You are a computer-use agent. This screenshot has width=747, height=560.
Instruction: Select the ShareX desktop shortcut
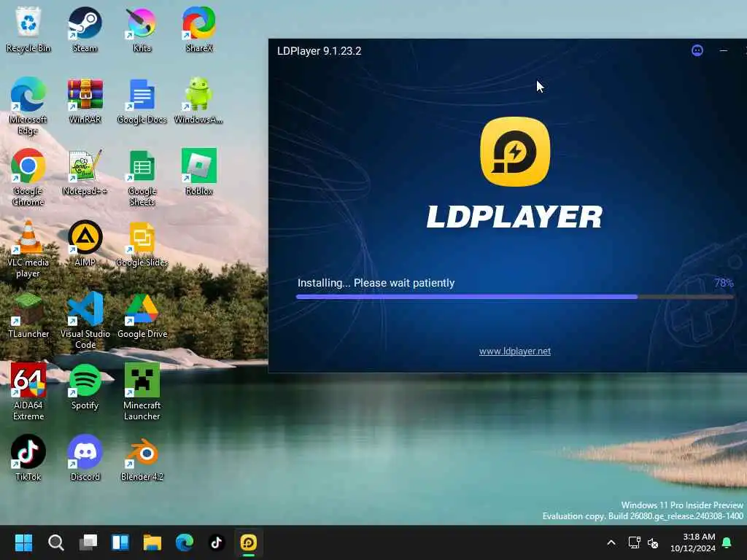(199, 29)
